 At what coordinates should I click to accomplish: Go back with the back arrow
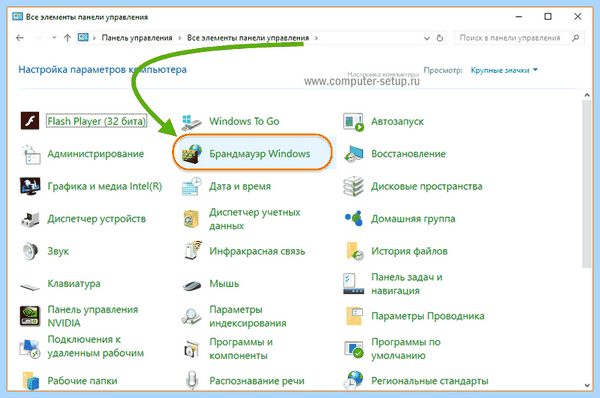click(20, 38)
